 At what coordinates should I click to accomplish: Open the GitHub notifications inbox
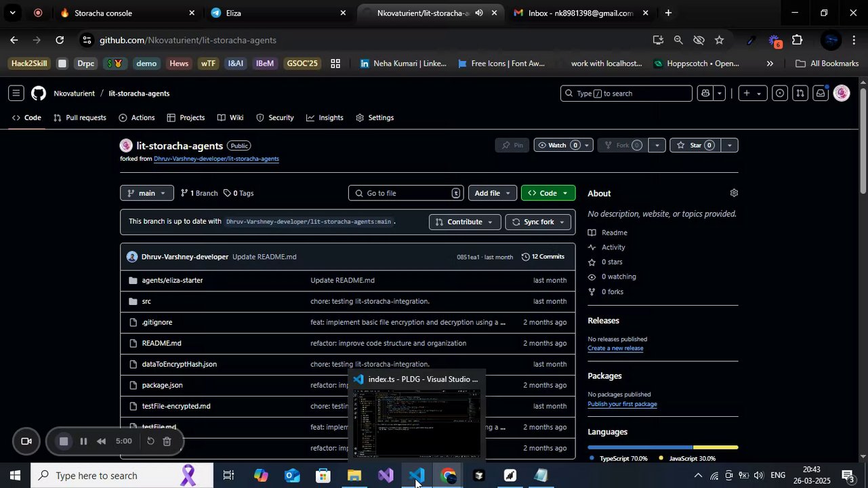tap(821, 94)
